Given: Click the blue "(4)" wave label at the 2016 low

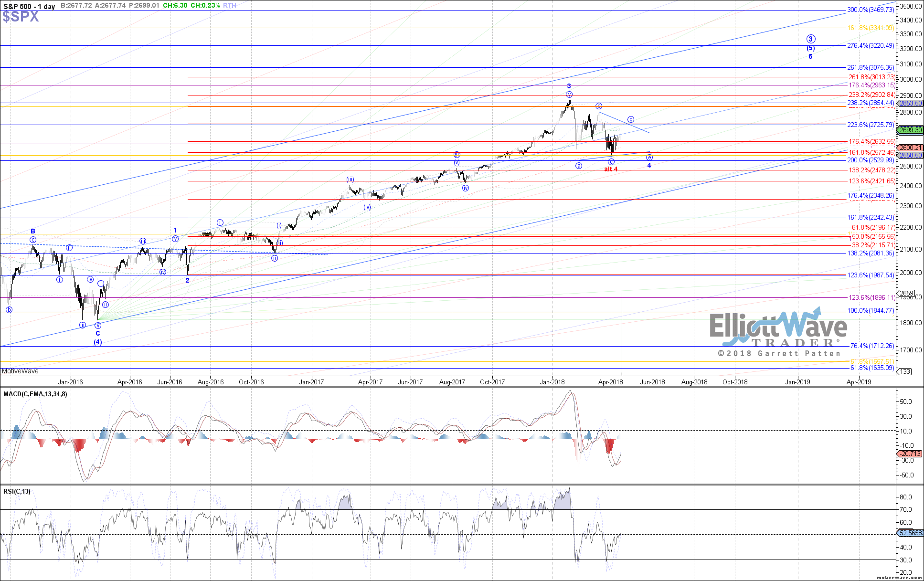Looking at the screenshot, I should coord(97,342).
